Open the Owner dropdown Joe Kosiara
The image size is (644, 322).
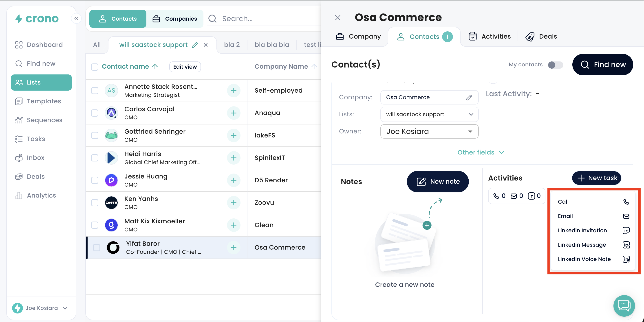click(429, 132)
